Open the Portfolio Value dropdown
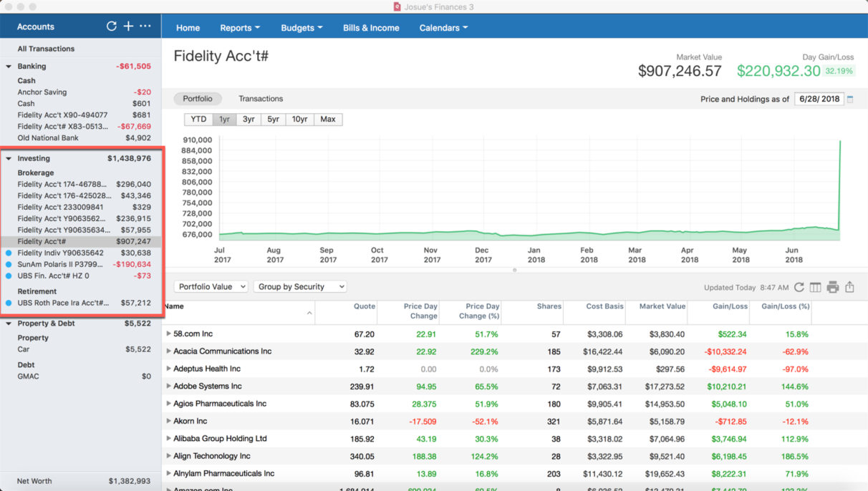The image size is (868, 491). point(211,286)
